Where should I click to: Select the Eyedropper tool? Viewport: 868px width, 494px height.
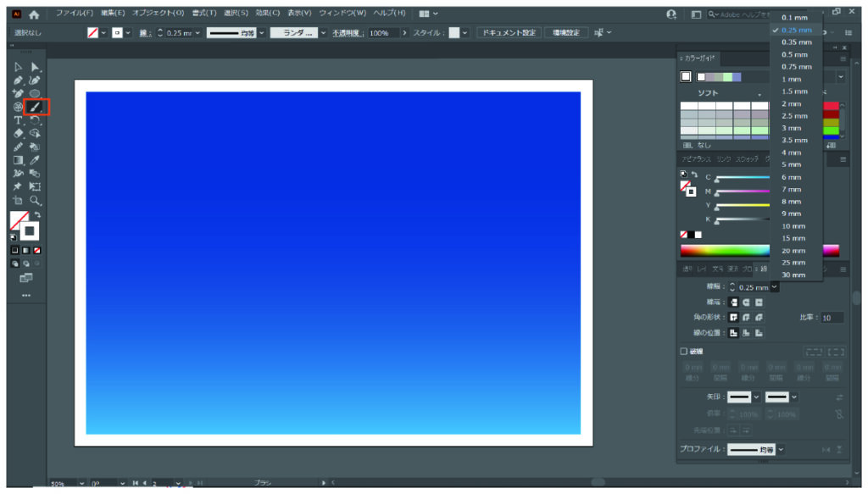click(x=35, y=160)
